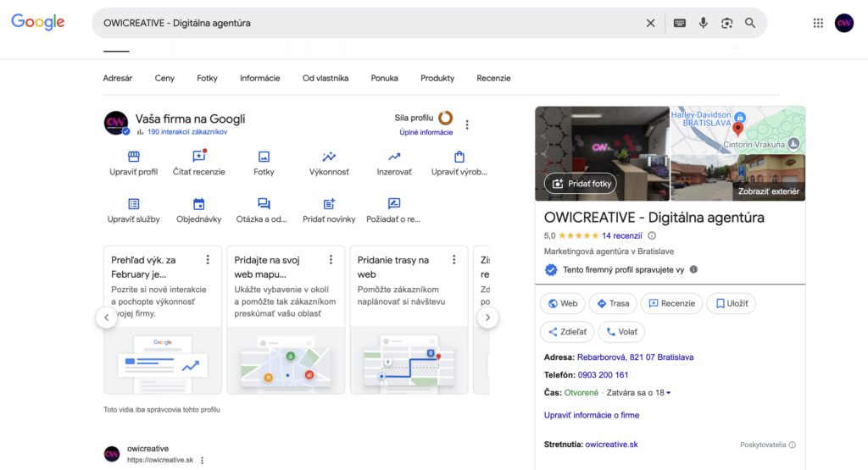
Task: Click Poskytovatelia info icon
Action: [793, 445]
